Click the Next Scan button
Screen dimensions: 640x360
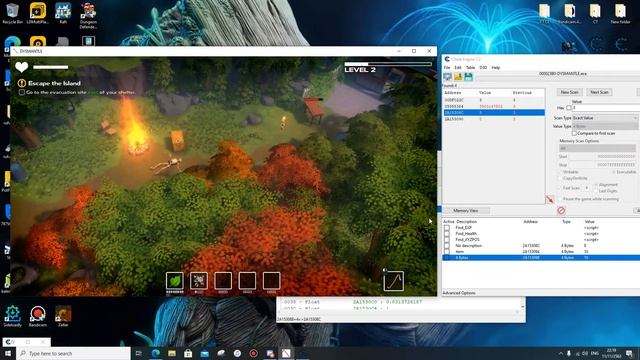[x=599, y=92]
